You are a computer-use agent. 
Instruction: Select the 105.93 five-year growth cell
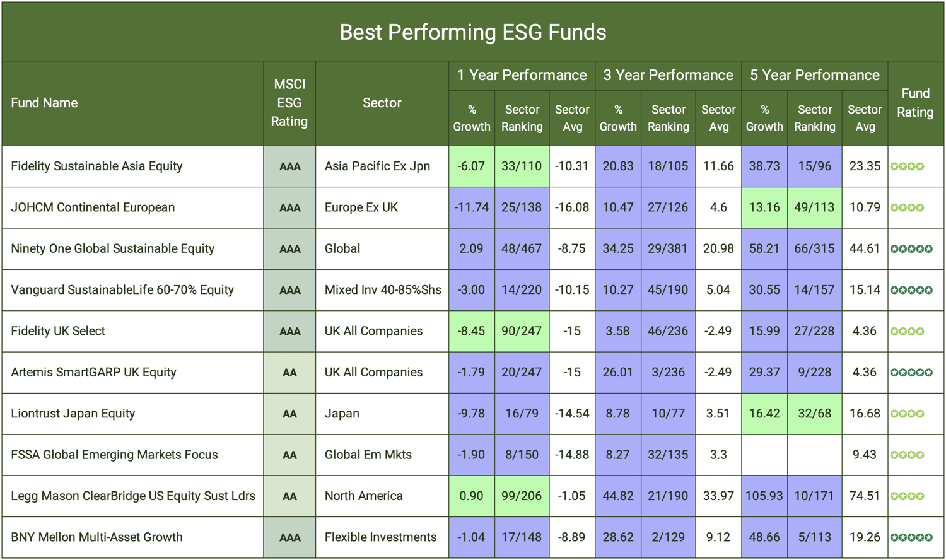click(764, 496)
